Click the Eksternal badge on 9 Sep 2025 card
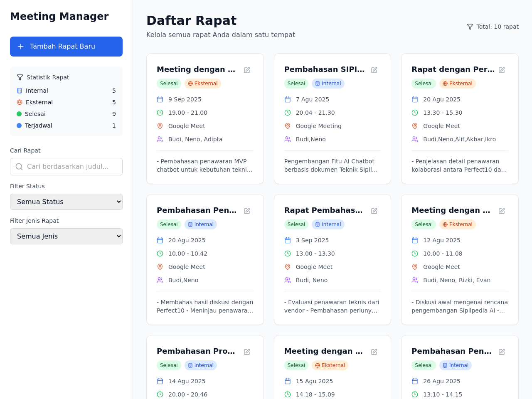The width and height of the screenshot is (532, 399). (203, 84)
